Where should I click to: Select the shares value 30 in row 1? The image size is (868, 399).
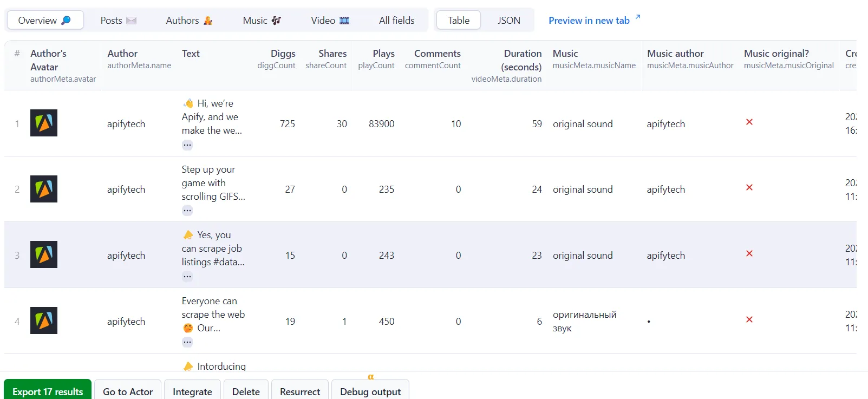(x=342, y=124)
